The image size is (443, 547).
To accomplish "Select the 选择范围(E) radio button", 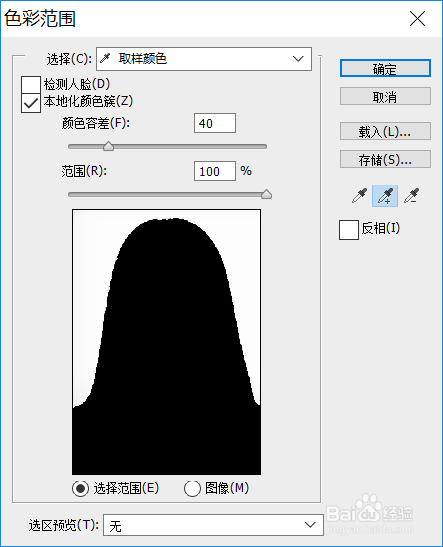I will pyautogui.click(x=81, y=488).
